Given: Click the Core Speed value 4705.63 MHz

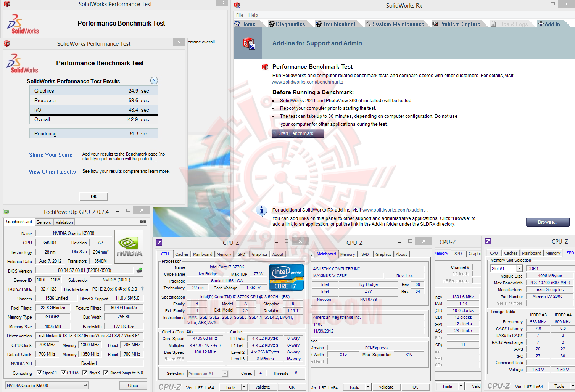Looking at the screenshot, I should (x=205, y=338).
